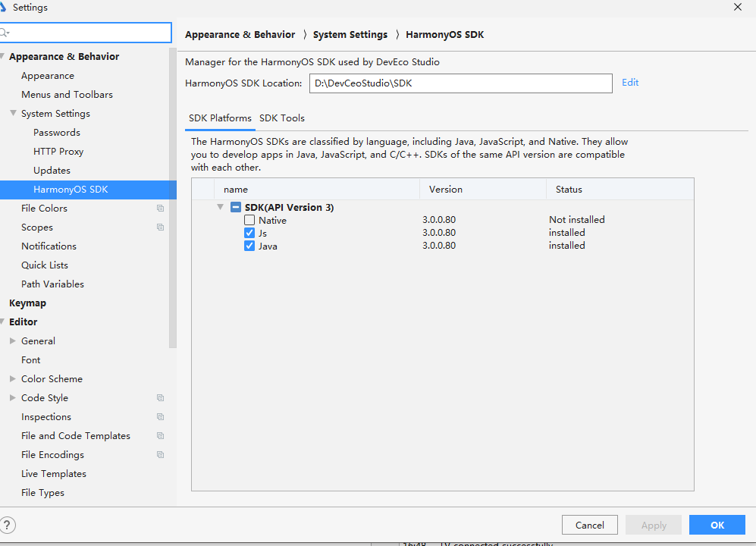The image size is (756, 546).
Task: Enable the Native SDK checkbox
Action: [249, 220]
